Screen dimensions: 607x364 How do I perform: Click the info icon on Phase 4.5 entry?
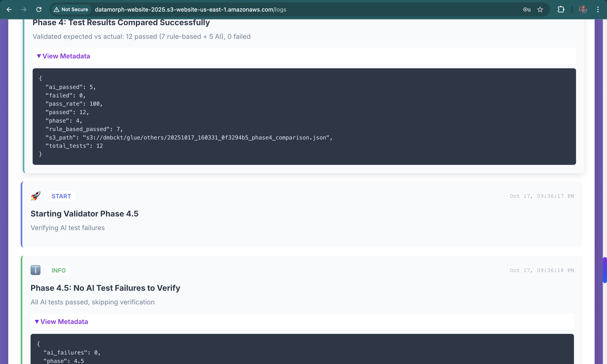(35, 270)
